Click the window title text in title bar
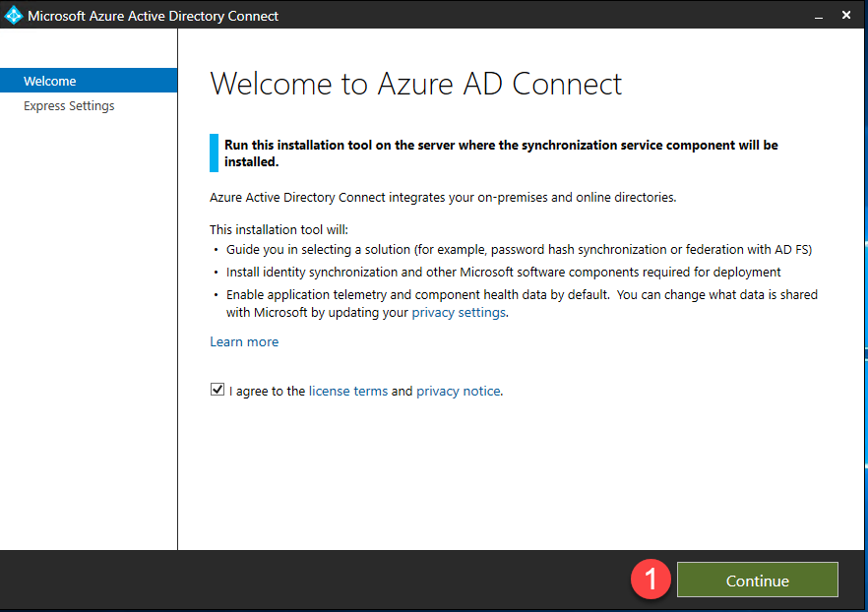The width and height of the screenshot is (868, 612). pos(153,16)
